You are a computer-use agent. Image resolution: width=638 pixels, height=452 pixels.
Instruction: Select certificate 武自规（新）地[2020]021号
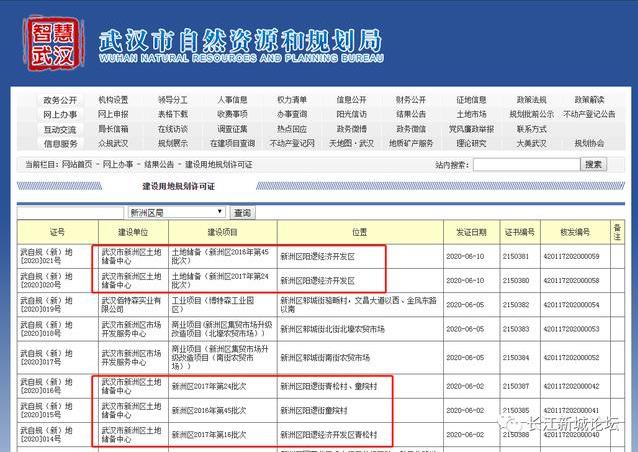point(46,256)
